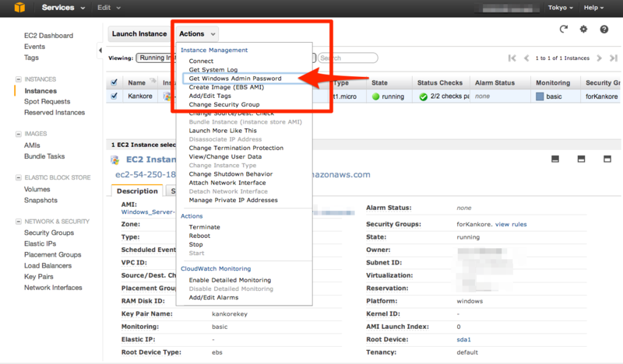Image resolution: width=623 pixels, height=364 pixels.
Task: Collapse the sidebar with arrow handle
Action: [x=100, y=50]
